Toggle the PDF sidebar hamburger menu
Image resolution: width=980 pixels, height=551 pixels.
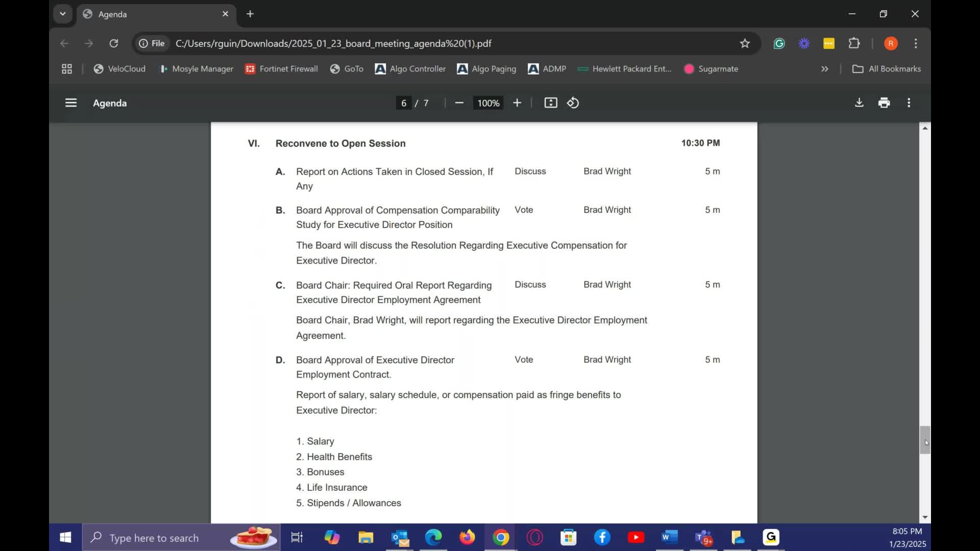coord(71,103)
